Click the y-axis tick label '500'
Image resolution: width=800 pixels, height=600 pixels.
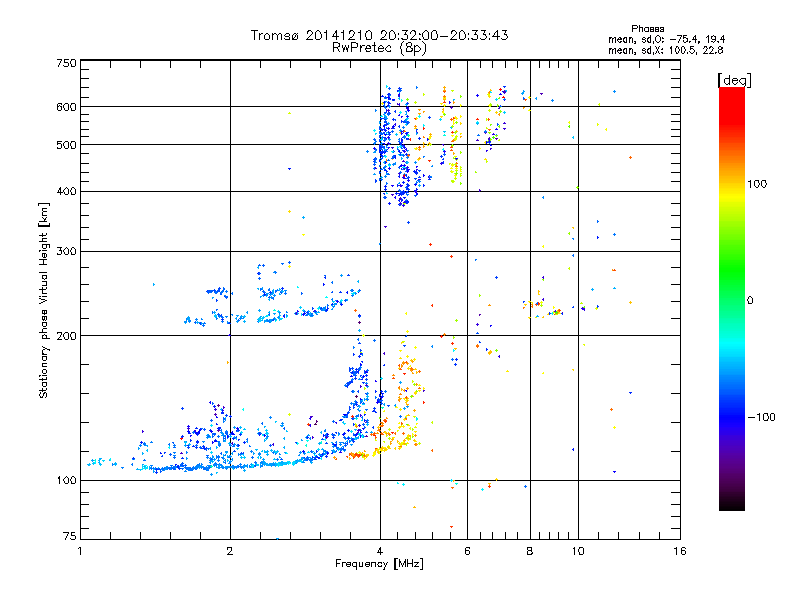click(66, 145)
